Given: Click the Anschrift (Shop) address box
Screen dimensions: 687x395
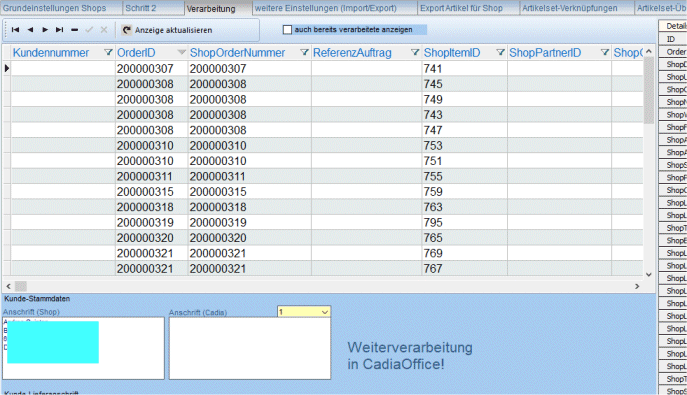Looking at the screenshot, I should (83, 348).
